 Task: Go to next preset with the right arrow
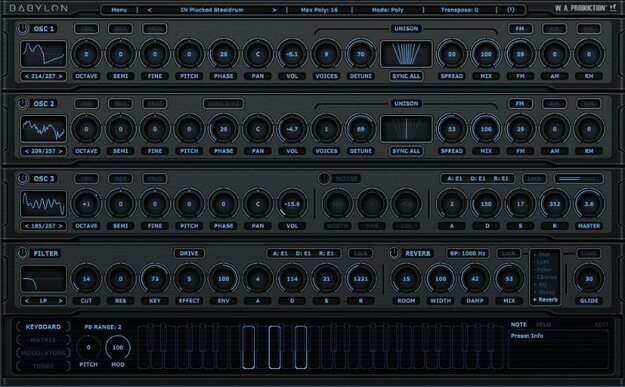coord(274,10)
